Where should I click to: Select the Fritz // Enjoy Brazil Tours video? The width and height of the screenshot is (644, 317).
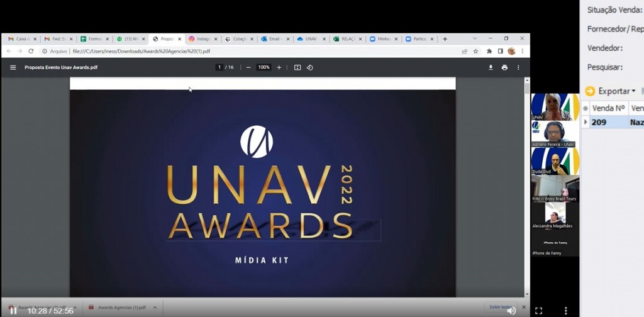click(x=555, y=189)
